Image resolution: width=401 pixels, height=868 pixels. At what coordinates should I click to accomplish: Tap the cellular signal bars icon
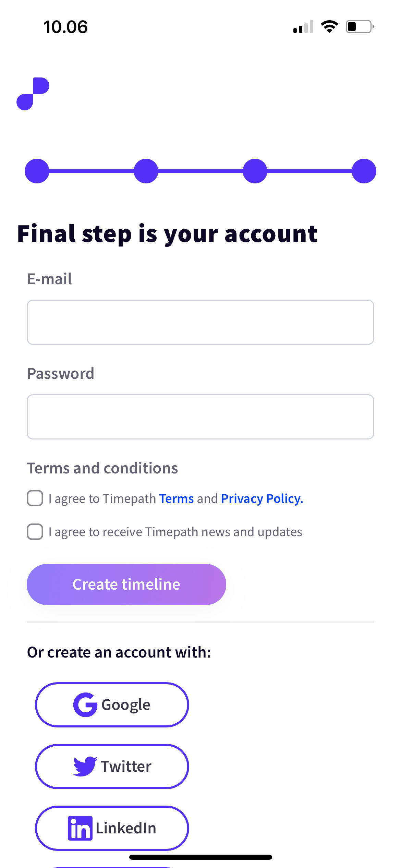pos(303,27)
